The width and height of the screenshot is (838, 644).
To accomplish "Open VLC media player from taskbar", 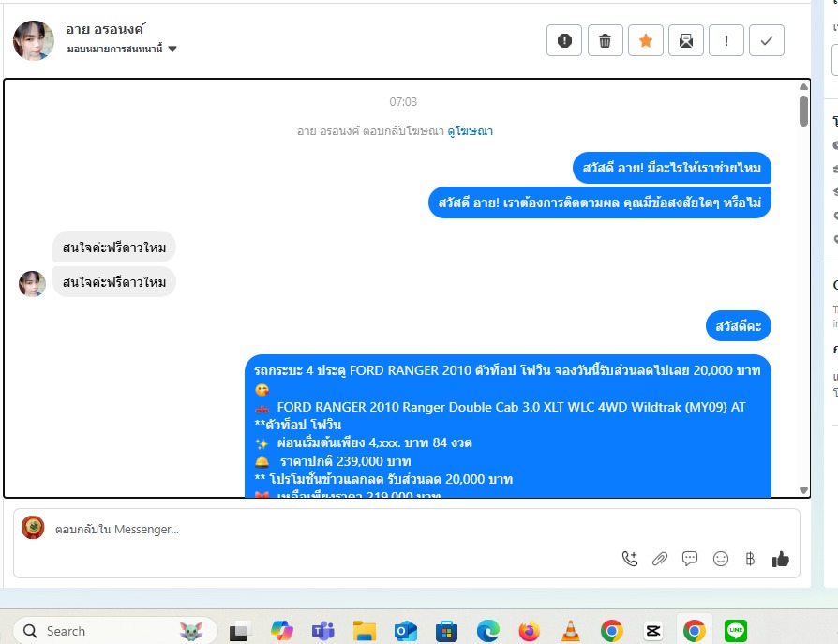I will coord(571,631).
